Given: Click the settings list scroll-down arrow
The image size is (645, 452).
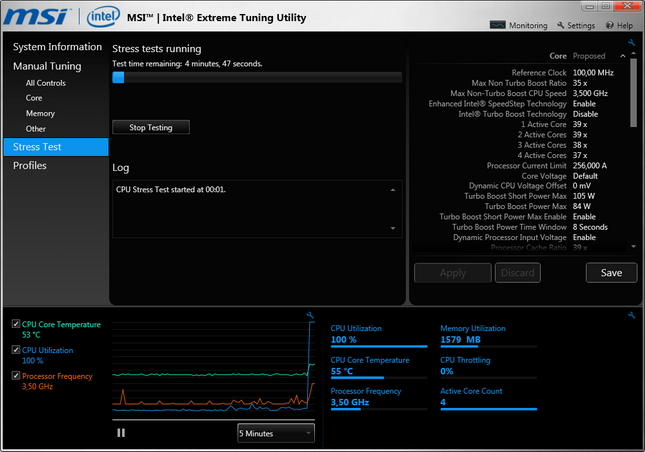Looking at the screenshot, I should [x=633, y=246].
